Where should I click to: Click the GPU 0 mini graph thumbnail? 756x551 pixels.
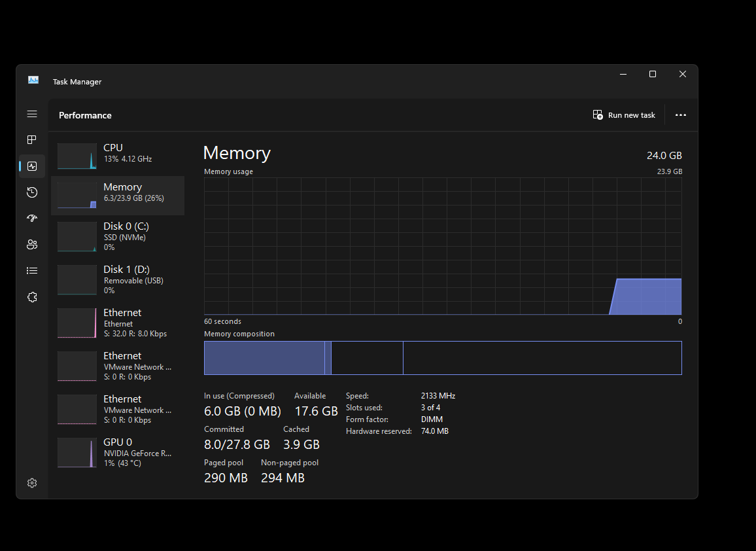(77, 453)
